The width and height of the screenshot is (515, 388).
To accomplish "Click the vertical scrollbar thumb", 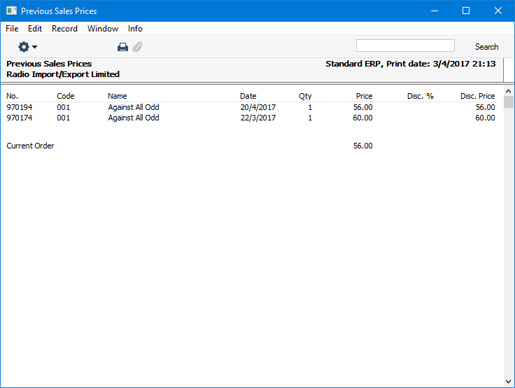I will (x=508, y=102).
